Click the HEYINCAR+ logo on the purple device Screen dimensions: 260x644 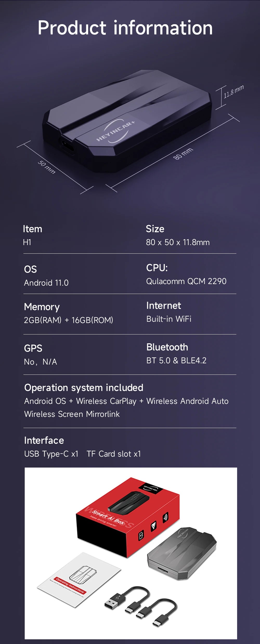click(116, 131)
